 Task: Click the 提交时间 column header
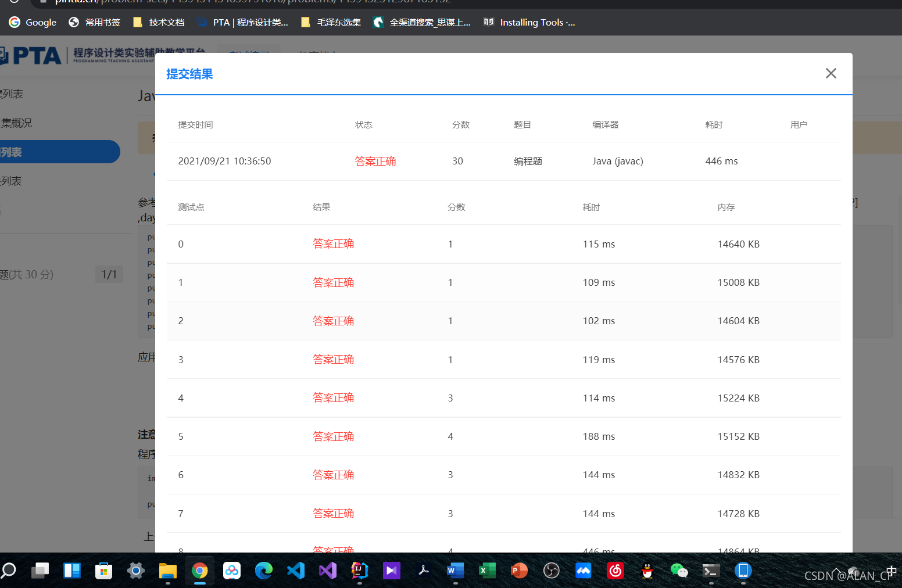pyautogui.click(x=195, y=125)
